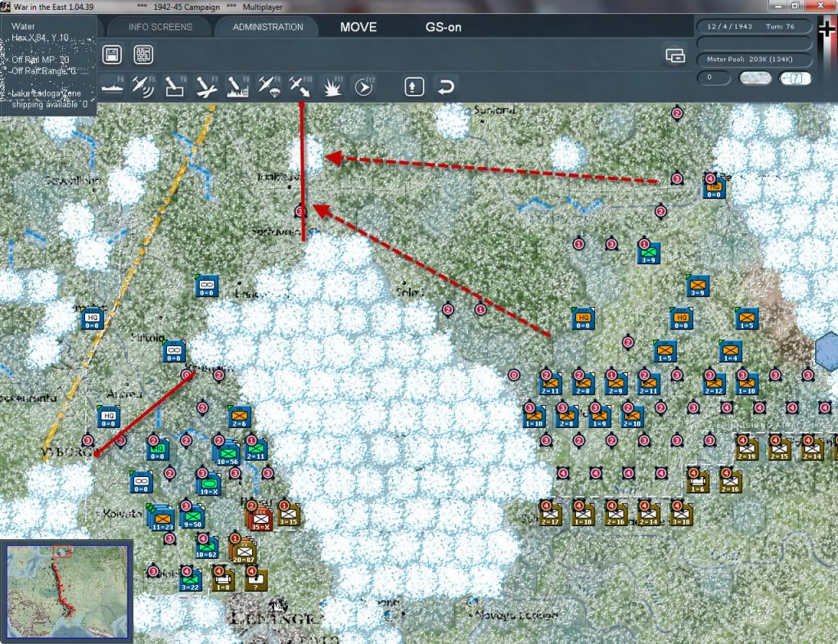Select the 2=15 Soviet infantry counter
This screenshot has height=644, width=838.
779,448
